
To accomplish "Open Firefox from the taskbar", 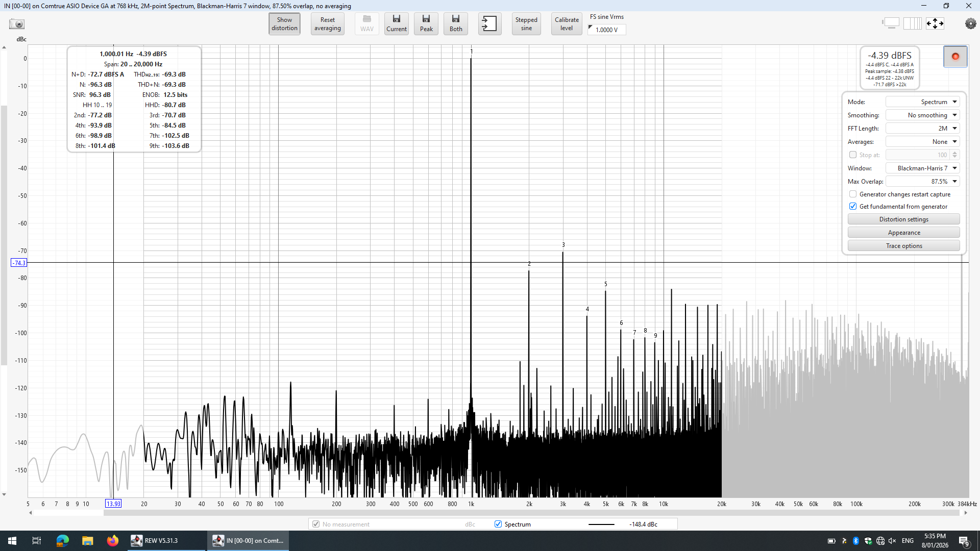I will click(x=112, y=540).
